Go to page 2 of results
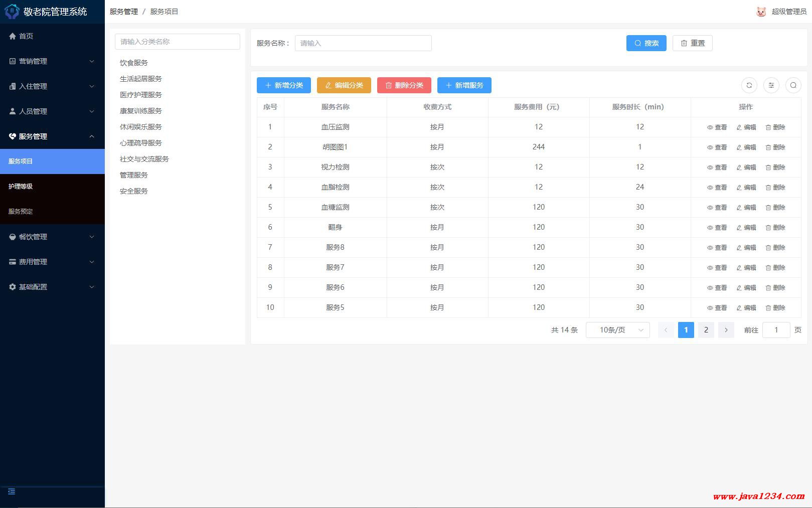812x508 pixels. point(706,330)
